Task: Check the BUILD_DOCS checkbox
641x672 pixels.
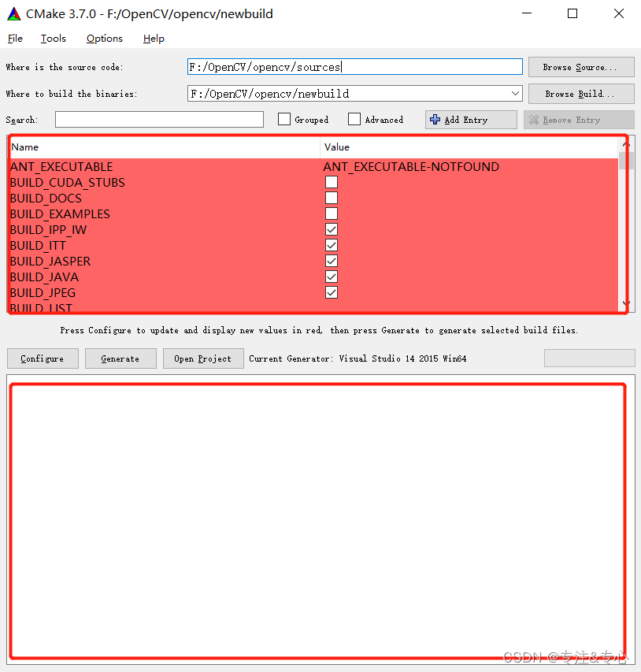Action: coord(332,198)
